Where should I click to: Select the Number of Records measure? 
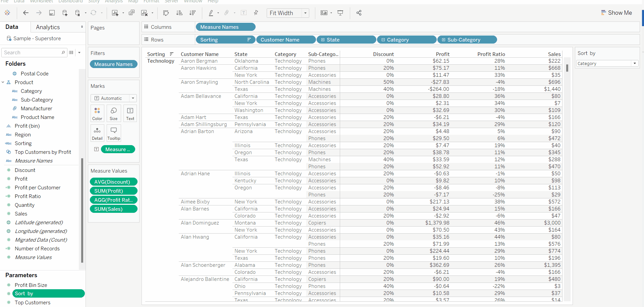coord(37,249)
